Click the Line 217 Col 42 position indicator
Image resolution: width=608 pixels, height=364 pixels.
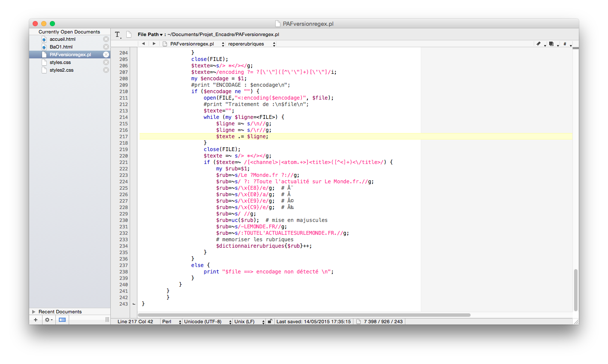coord(135,322)
